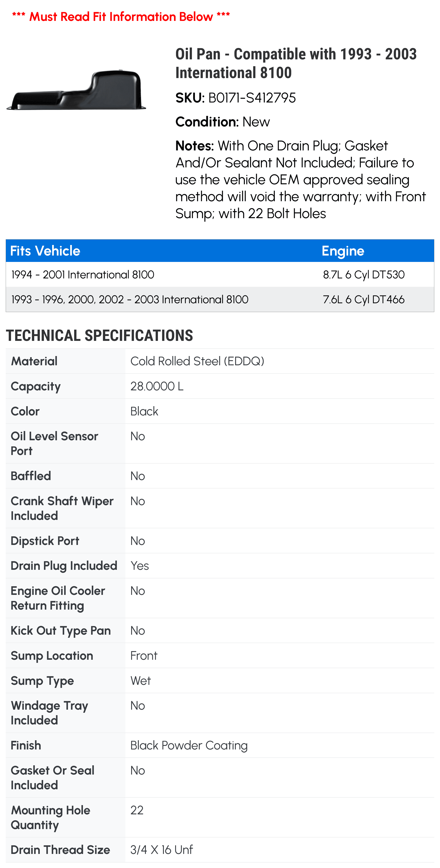
Task: Click the red Must Read Fit Information notice
Action: tap(121, 16)
